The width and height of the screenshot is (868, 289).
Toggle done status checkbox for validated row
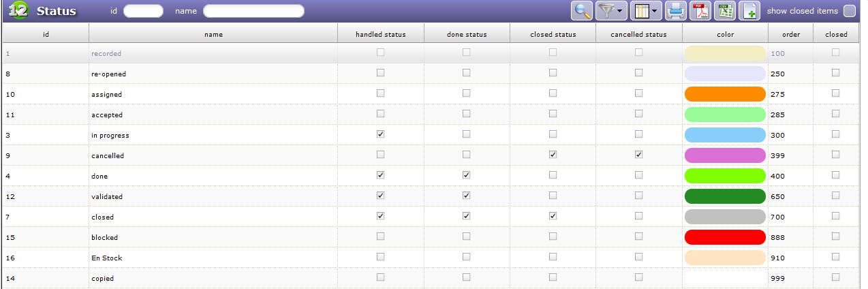pyautogui.click(x=466, y=196)
